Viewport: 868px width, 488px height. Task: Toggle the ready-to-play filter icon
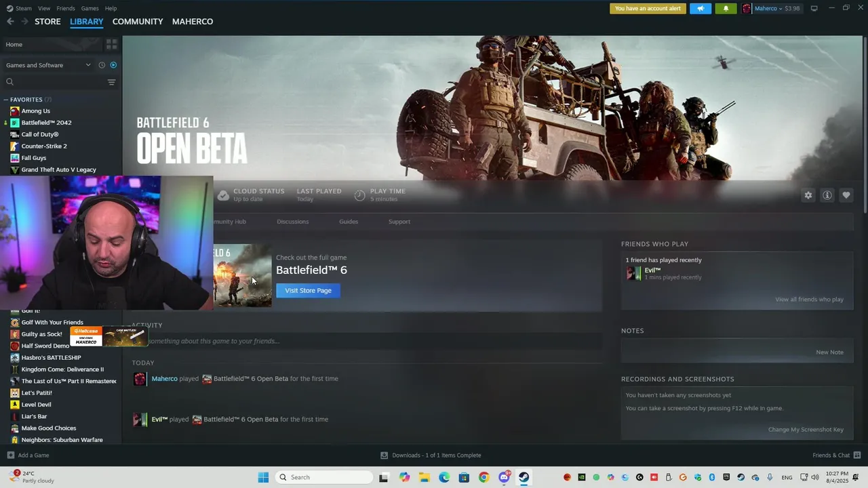pos(113,65)
